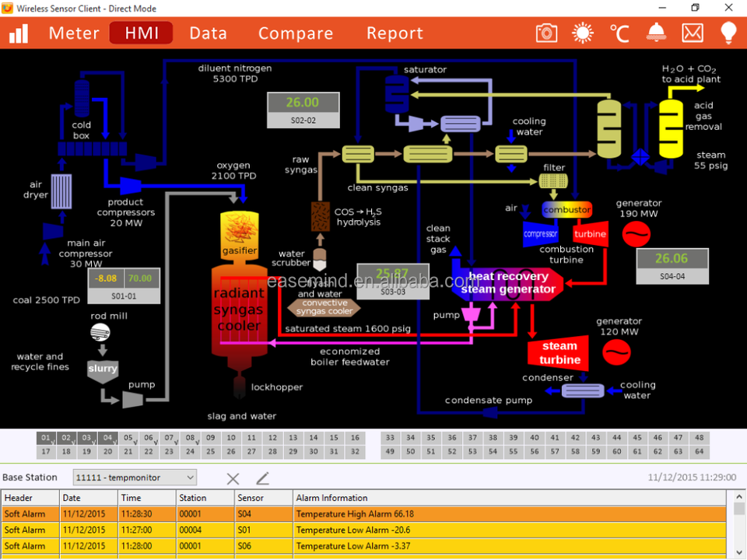Click the envelope mail icon
Screen dimensions: 747x560
692,33
